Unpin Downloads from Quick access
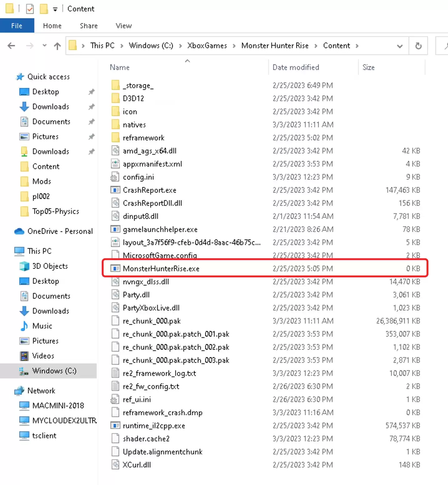This screenshot has width=448, height=485. [91, 107]
